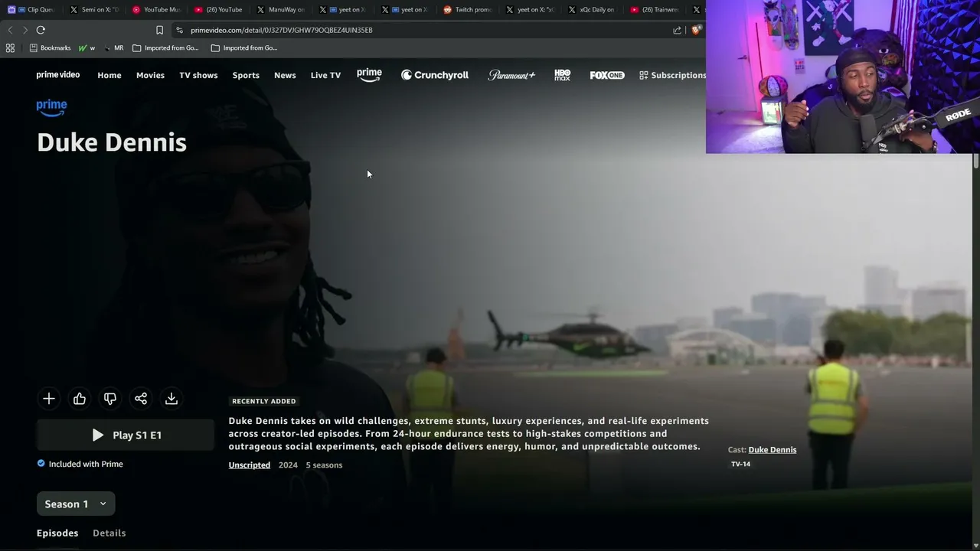Switch to the 'xQc Daily on' browser tab

[593, 9]
